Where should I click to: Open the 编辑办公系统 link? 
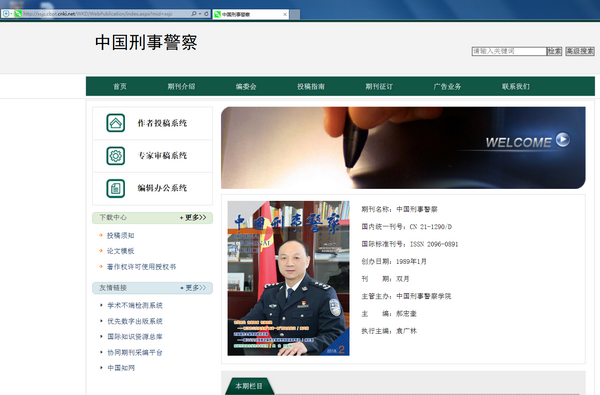(x=162, y=188)
